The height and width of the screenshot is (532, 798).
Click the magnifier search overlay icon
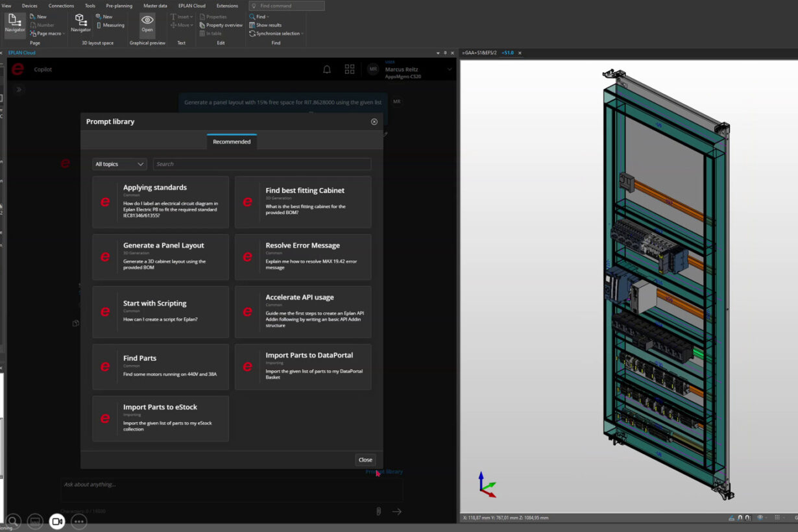click(x=14, y=521)
